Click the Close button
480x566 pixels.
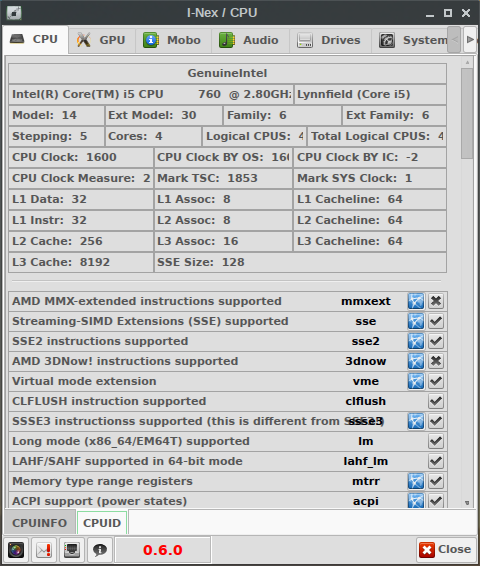tap(446, 550)
